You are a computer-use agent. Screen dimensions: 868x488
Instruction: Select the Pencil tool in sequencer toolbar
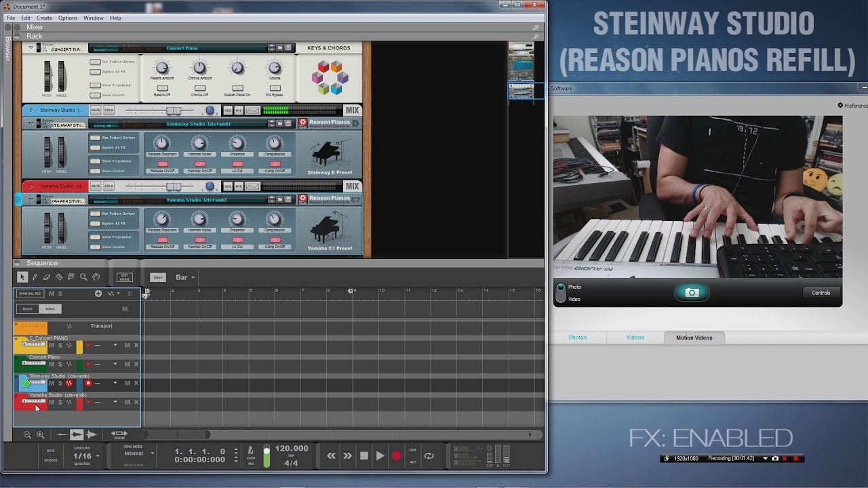[x=35, y=277]
